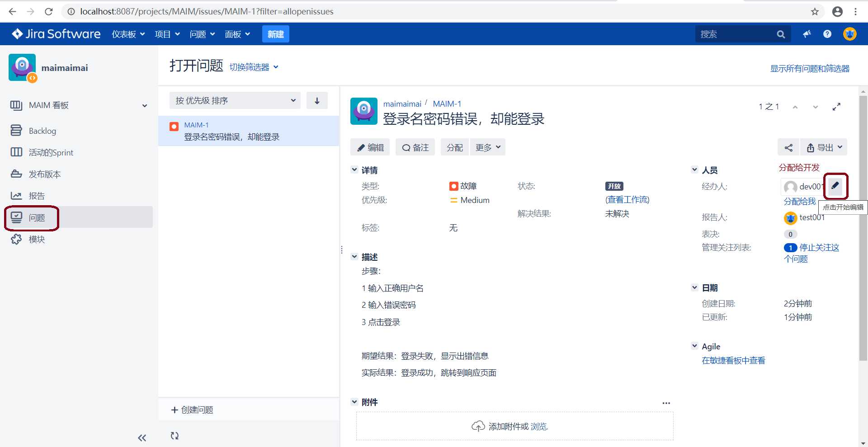Open the 按 优先级 排序 sort dropdown

coord(235,100)
